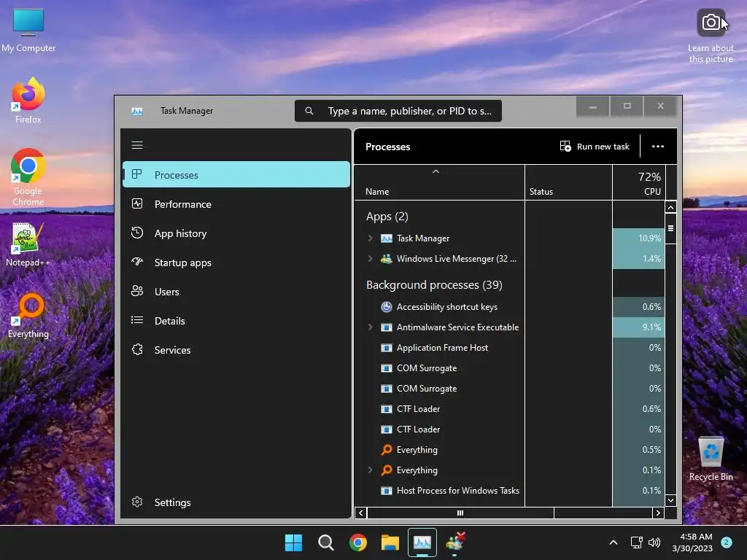Open the Services page
747x560 pixels.
click(x=236, y=350)
